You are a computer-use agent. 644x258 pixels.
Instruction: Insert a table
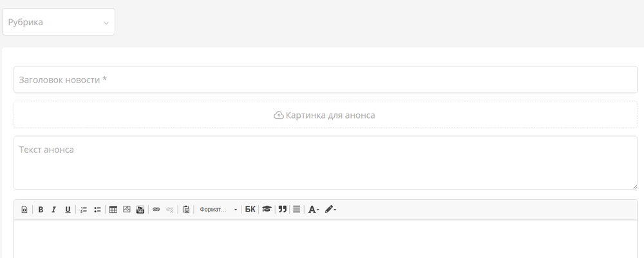pyautogui.click(x=113, y=210)
